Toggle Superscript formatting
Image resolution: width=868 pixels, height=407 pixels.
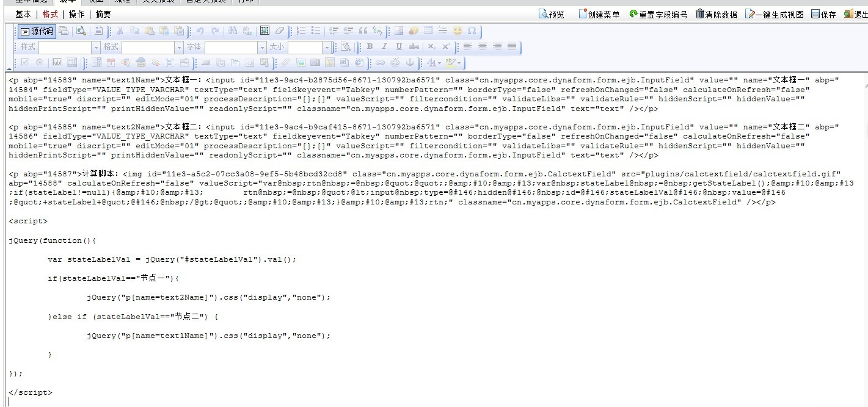click(446, 46)
